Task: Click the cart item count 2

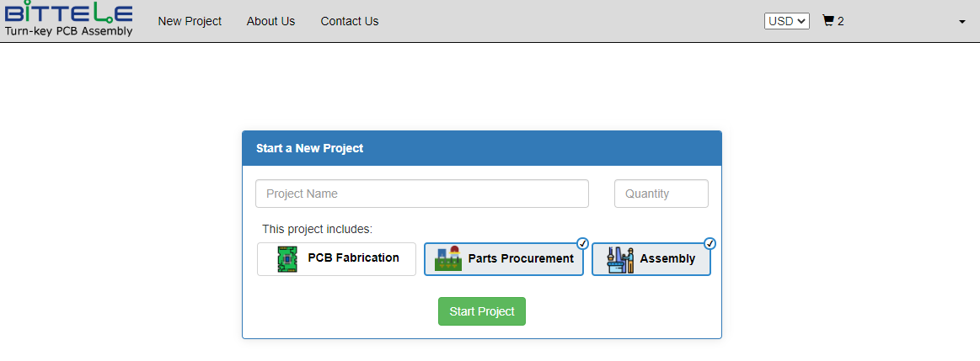Action: tap(841, 21)
